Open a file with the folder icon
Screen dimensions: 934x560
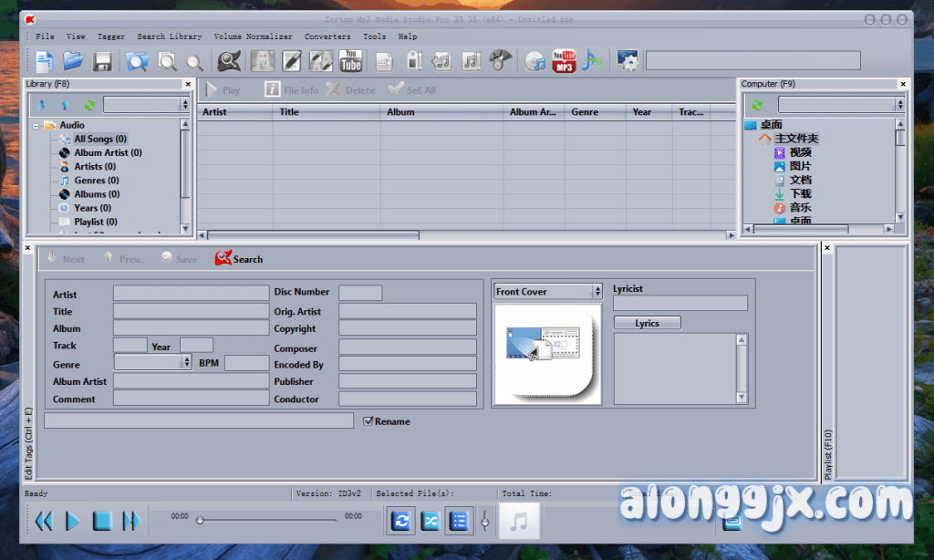coord(73,61)
